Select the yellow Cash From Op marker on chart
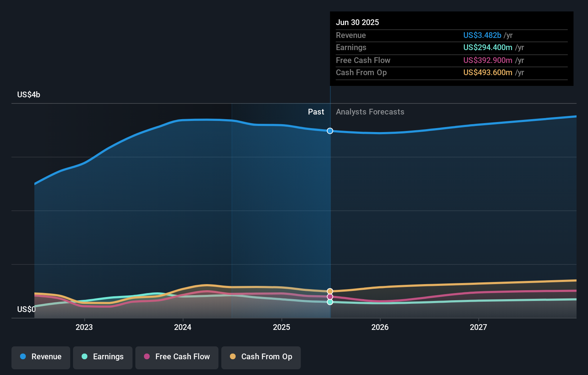 pyautogui.click(x=329, y=291)
